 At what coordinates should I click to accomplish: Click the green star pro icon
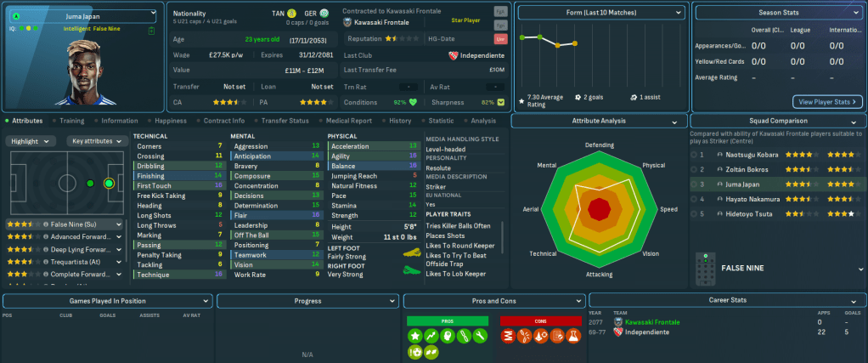pyautogui.click(x=416, y=337)
